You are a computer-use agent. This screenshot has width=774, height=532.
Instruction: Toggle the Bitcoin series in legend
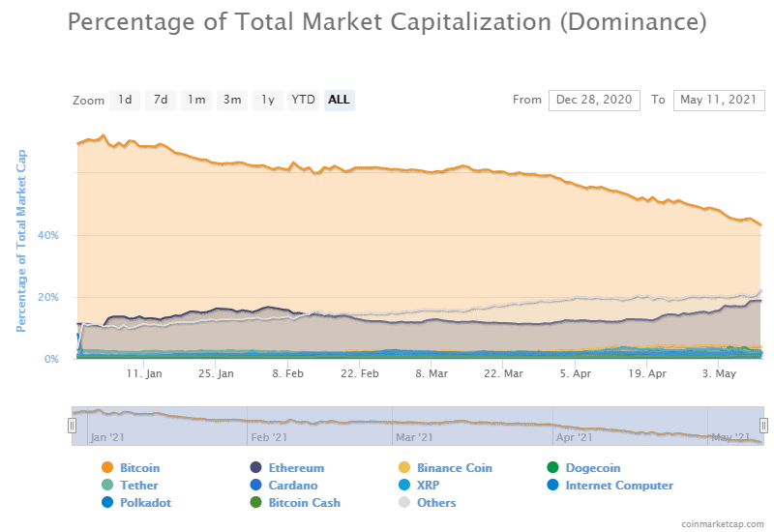point(131,468)
